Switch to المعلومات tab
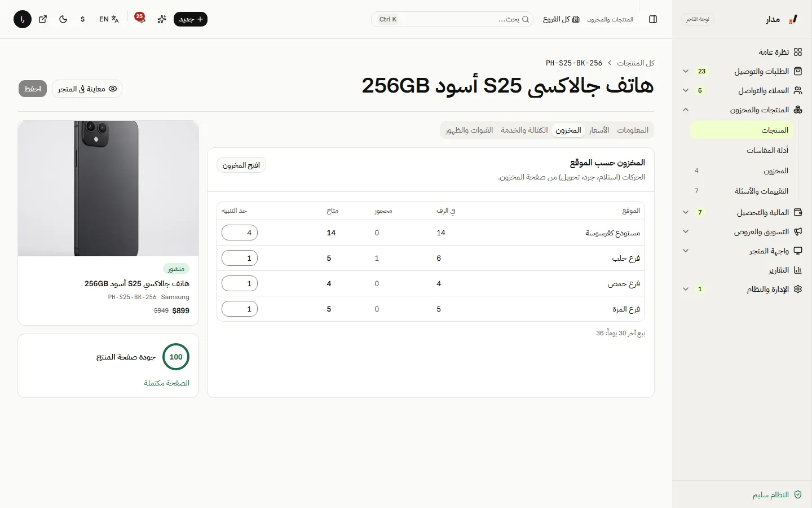The height and width of the screenshot is (508, 812). pyautogui.click(x=633, y=130)
